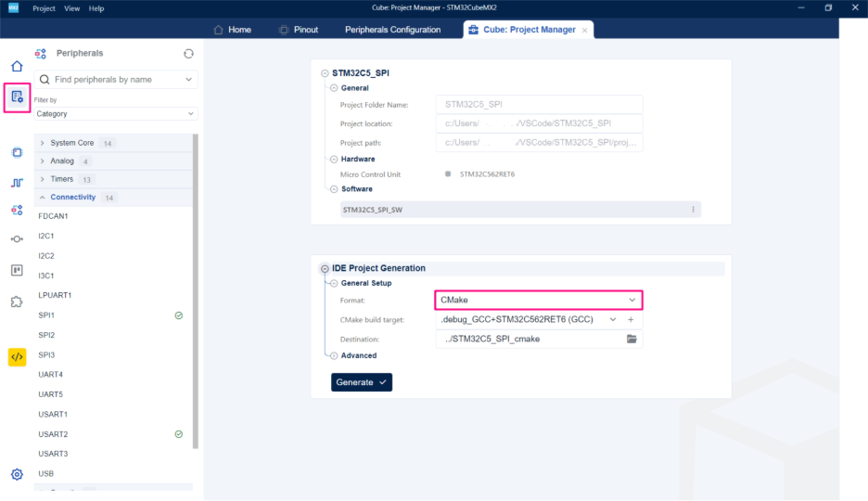Screen dimensions: 868x501
Task: Browse destination folder icon
Action: point(632,339)
